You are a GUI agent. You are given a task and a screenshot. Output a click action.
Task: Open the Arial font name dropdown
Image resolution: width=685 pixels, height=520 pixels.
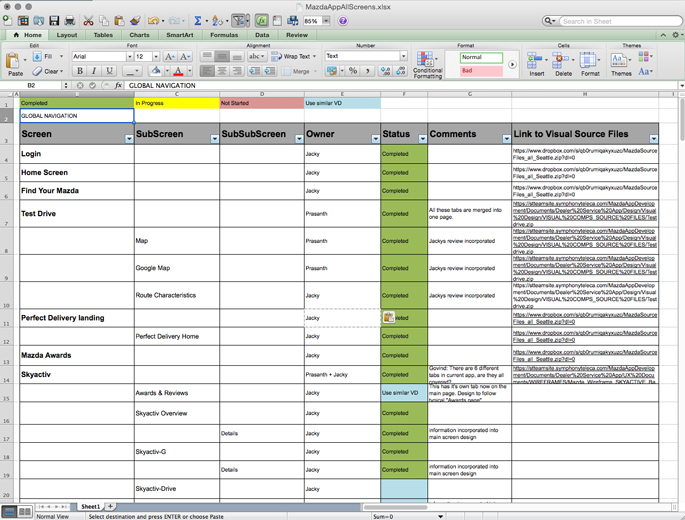tap(129, 56)
